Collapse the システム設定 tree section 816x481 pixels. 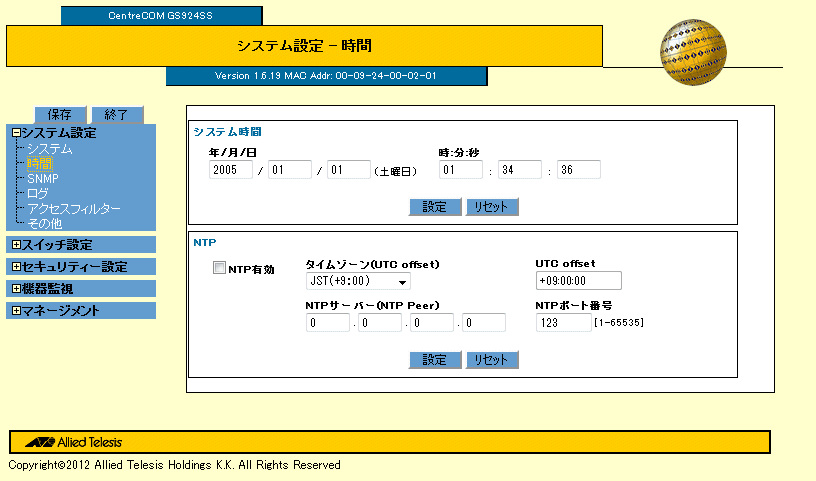[x=16, y=133]
